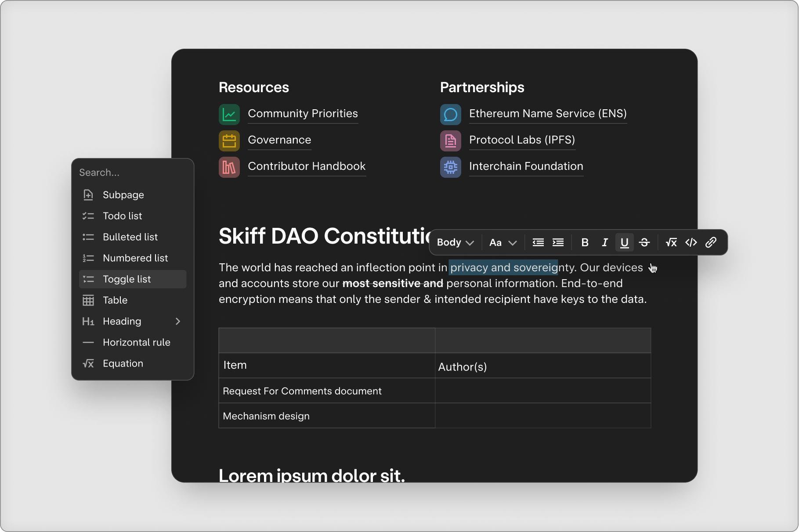
Task: Insert equation from formatting toolbar
Action: pyautogui.click(x=671, y=242)
